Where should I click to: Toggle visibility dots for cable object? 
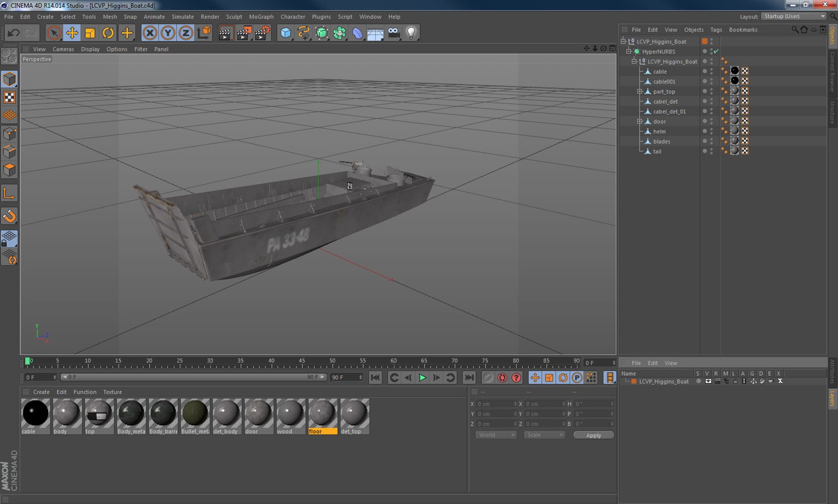click(712, 71)
